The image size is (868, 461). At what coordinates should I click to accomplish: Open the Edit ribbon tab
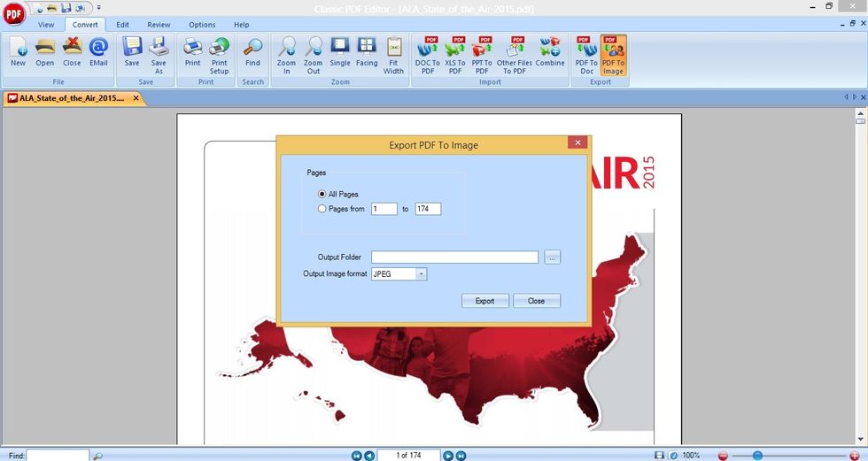coord(122,24)
